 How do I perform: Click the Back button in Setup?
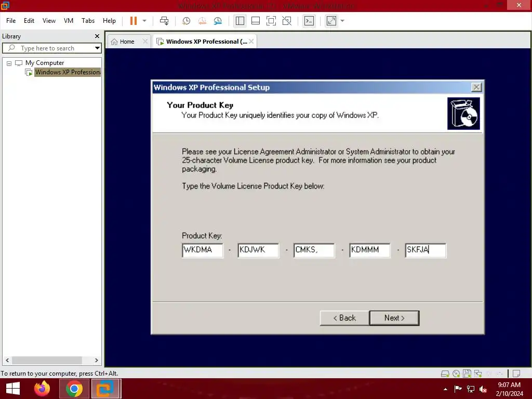(344, 318)
